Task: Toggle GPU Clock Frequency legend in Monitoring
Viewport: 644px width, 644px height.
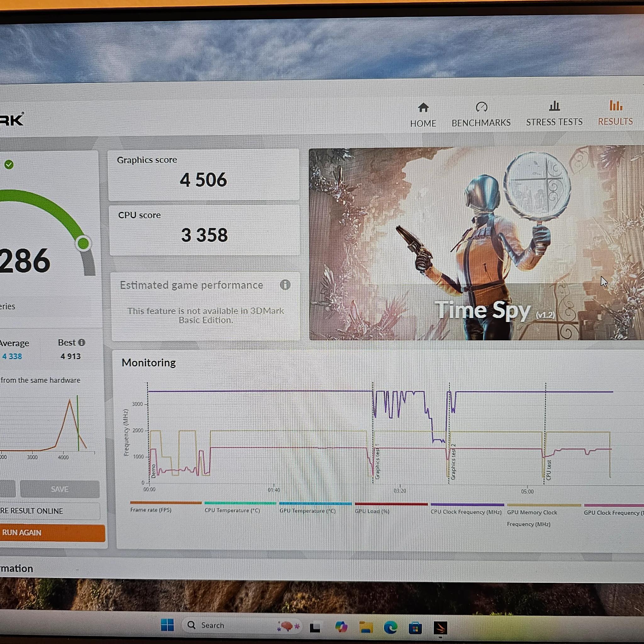Action: pos(614,510)
